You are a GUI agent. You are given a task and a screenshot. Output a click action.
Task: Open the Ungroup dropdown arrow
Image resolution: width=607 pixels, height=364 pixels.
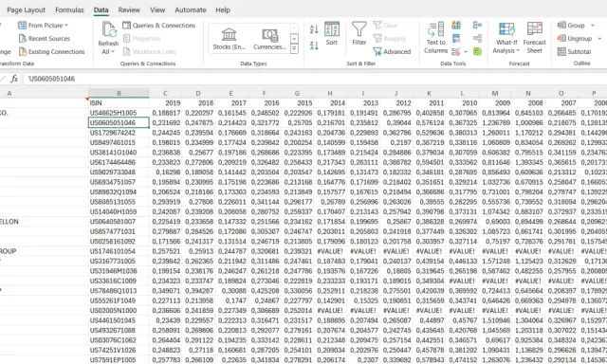(x=599, y=39)
